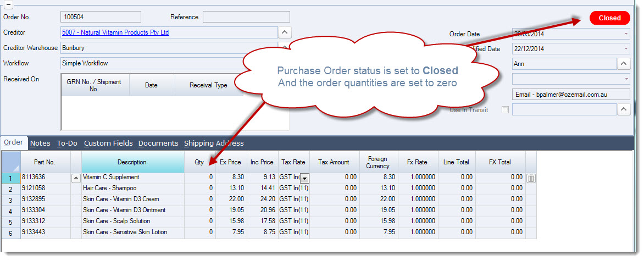This screenshot has height=260, width=644.
Task: Click the empty Reference input field
Action: click(246, 17)
